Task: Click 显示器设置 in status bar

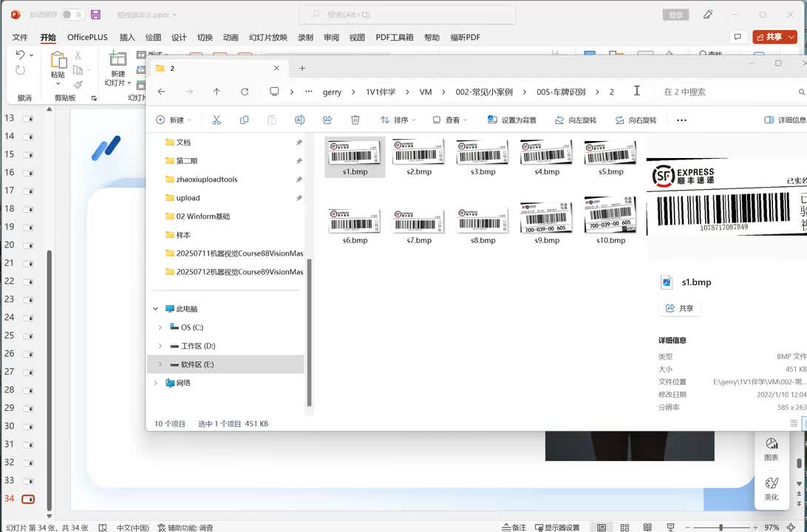Action: click(x=557, y=528)
